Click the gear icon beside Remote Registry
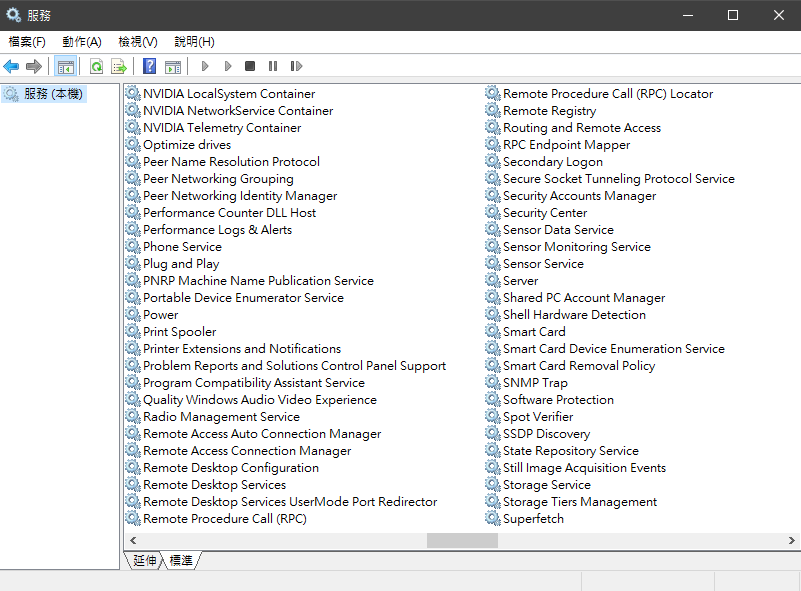The width and height of the screenshot is (801, 591). point(492,110)
